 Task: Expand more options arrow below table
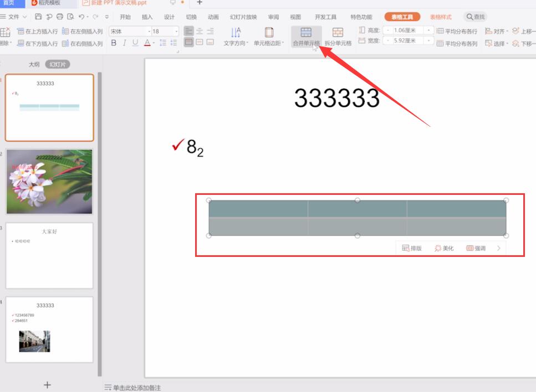click(499, 248)
